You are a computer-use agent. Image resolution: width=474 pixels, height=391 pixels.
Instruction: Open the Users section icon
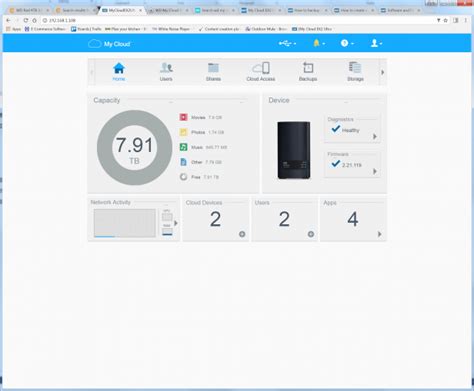[x=166, y=68]
